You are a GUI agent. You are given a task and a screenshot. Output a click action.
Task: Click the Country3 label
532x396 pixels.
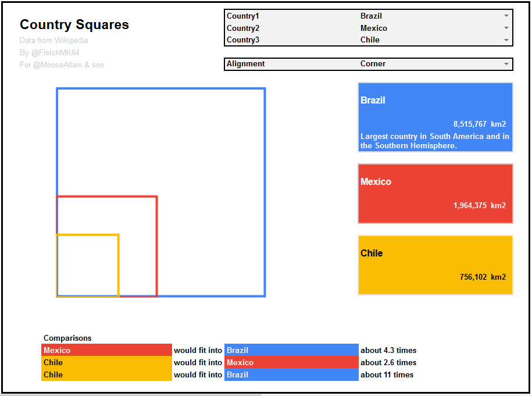point(243,40)
